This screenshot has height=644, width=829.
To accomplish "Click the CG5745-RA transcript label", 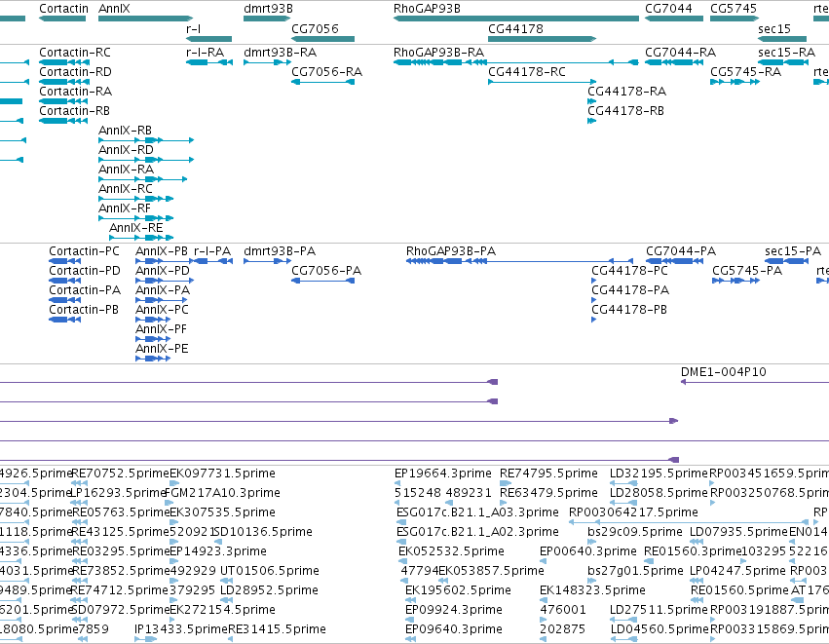I will coord(745,72).
